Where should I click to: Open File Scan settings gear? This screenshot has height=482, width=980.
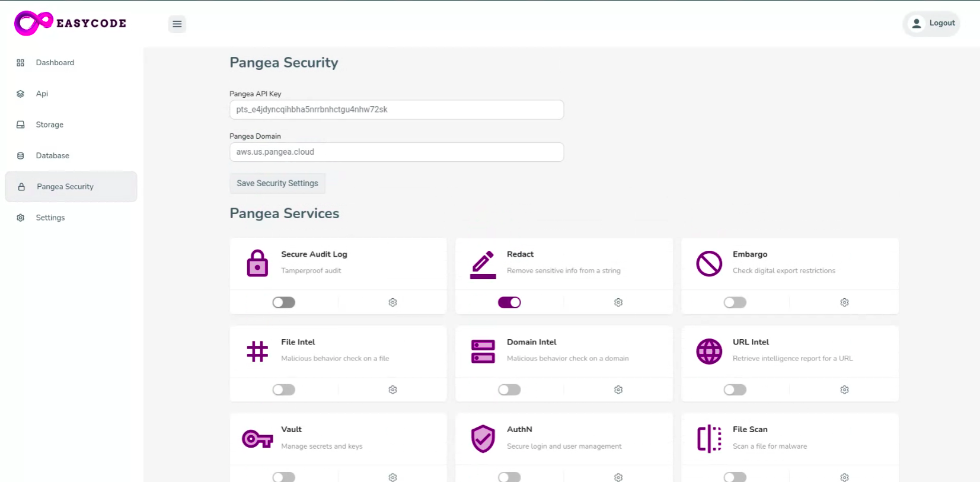click(x=844, y=477)
